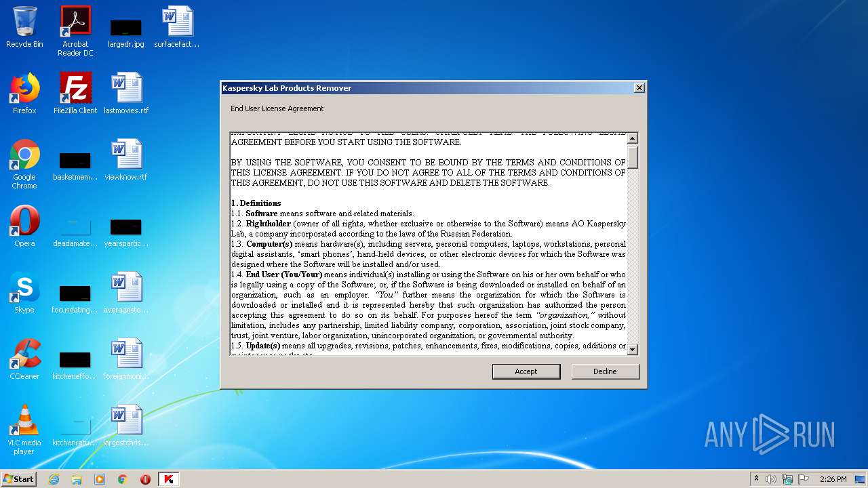Open Windows Media Player in taskbar
The width and height of the screenshot is (868, 488).
(x=100, y=479)
